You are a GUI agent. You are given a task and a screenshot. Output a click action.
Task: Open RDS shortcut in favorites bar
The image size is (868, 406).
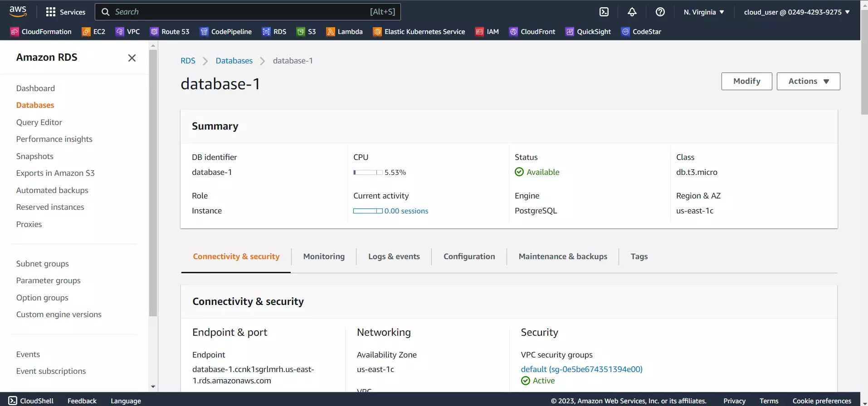(x=274, y=32)
